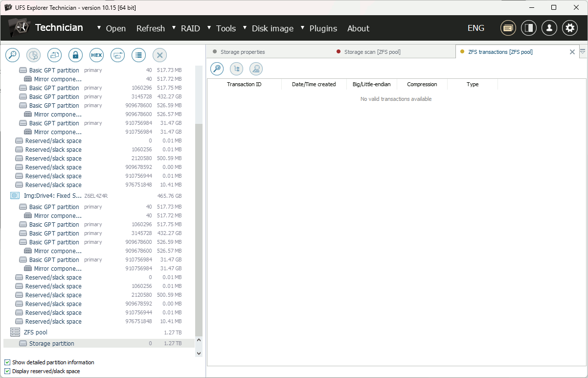The height and width of the screenshot is (378, 588).
Task: Open the storage encryption lock tool
Action: click(x=75, y=55)
